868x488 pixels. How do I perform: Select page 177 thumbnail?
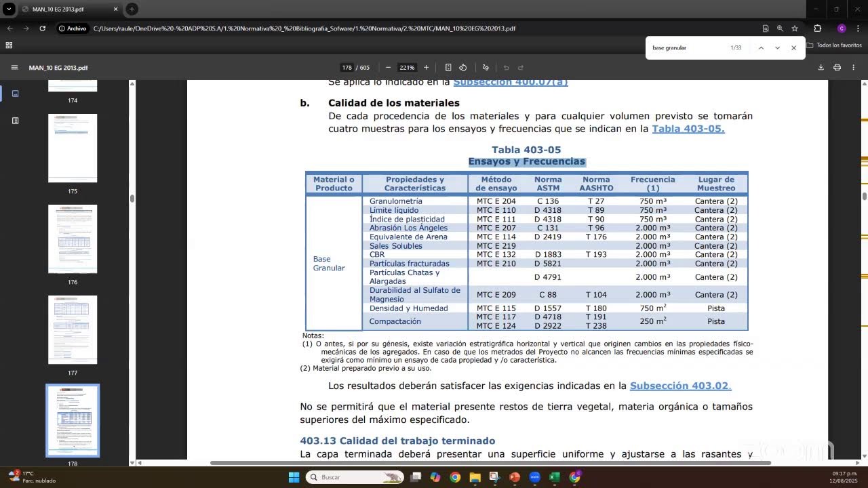[x=73, y=329]
